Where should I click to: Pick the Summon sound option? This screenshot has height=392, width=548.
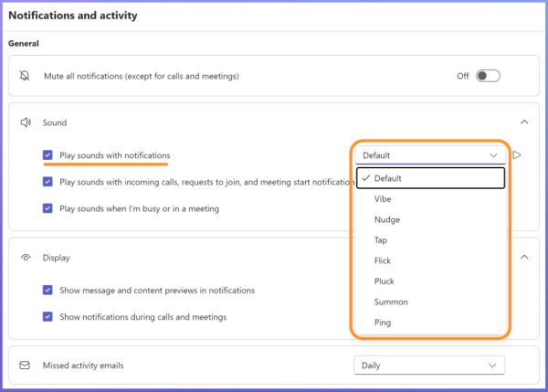(430, 302)
